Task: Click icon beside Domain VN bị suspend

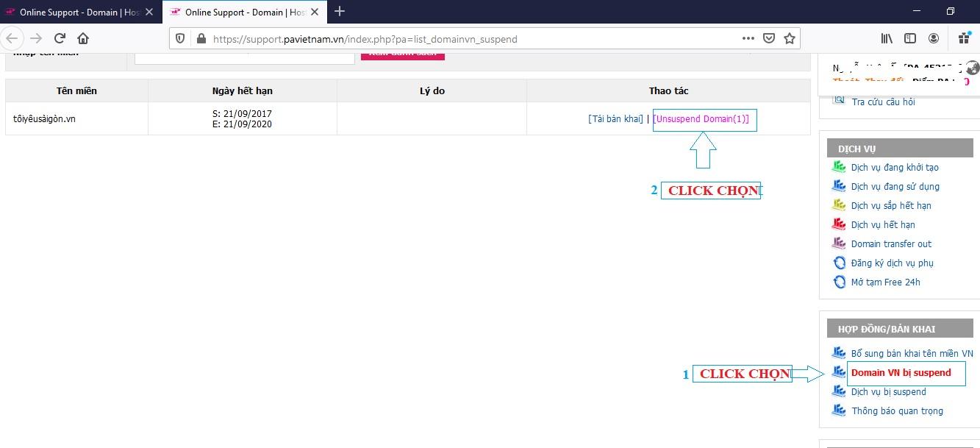Action: tap(839, 371)
